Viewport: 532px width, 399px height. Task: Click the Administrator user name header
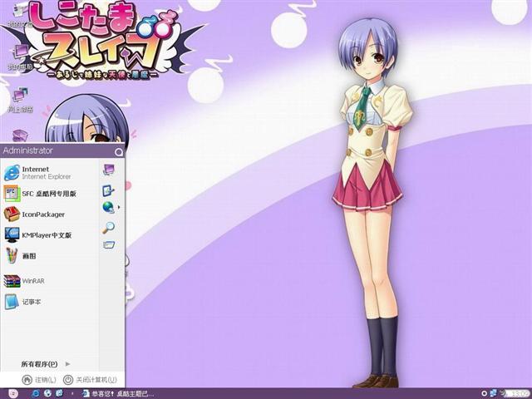(x=28, y=150)
